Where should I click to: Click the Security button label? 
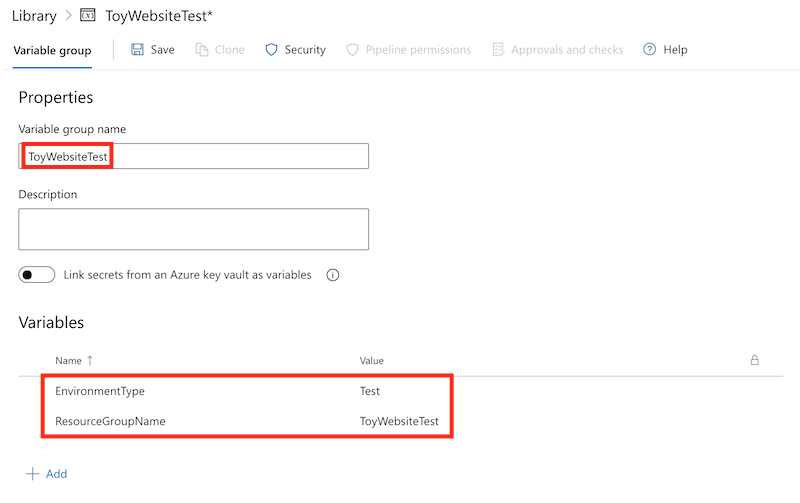pyautogui.click(x=305, y=49)
